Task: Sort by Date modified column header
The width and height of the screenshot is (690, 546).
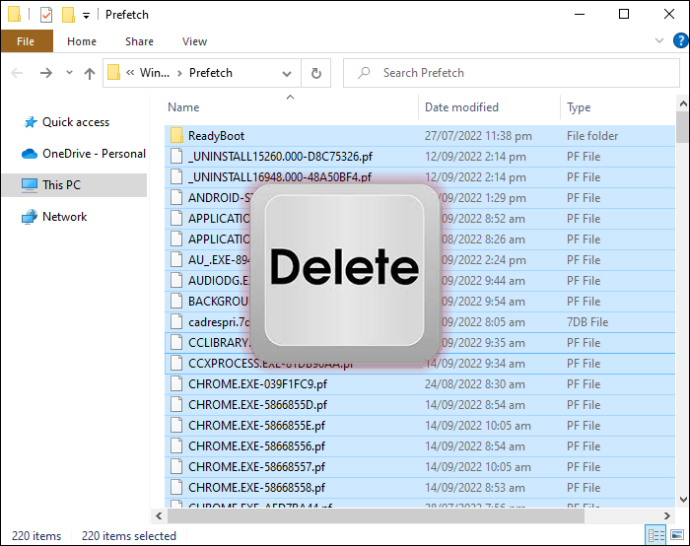Action: pos(462,107)
